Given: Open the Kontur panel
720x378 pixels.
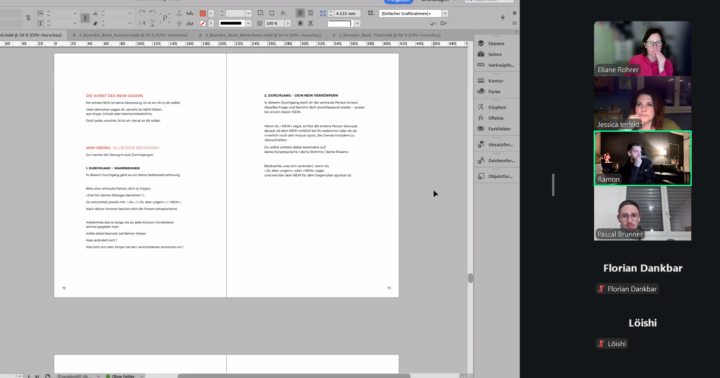Looking at the screenshot, I should (496, 81).
